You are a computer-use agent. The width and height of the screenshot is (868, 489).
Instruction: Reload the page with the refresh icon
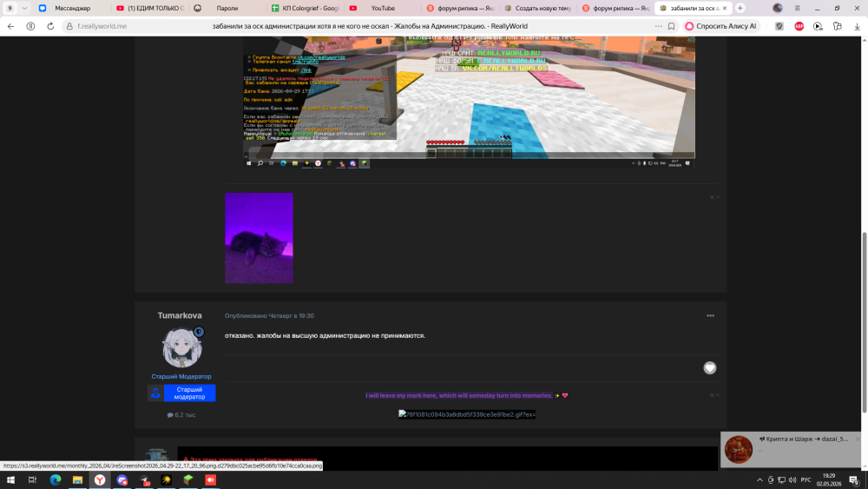click(x=50, y=26)
